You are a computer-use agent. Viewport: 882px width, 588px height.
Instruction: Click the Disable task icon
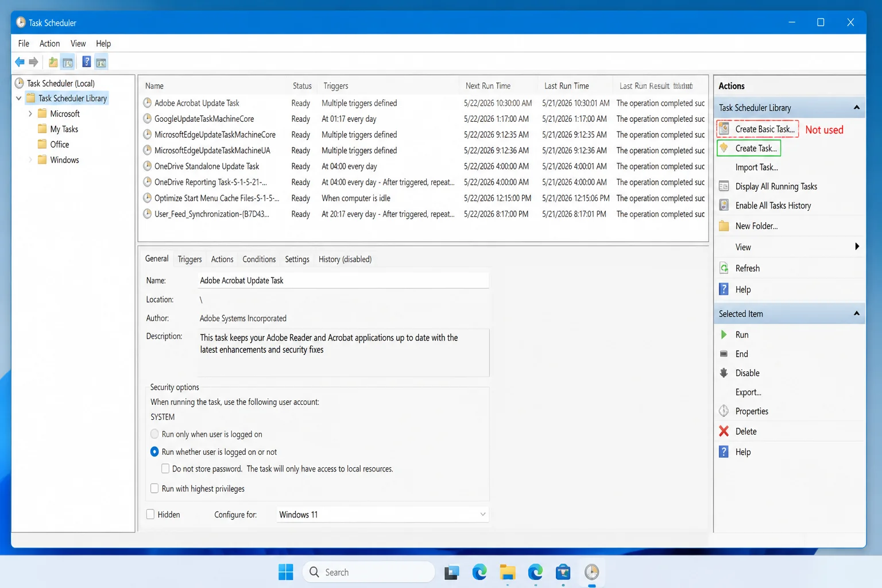pyautogui.click(x=724, y=373)
